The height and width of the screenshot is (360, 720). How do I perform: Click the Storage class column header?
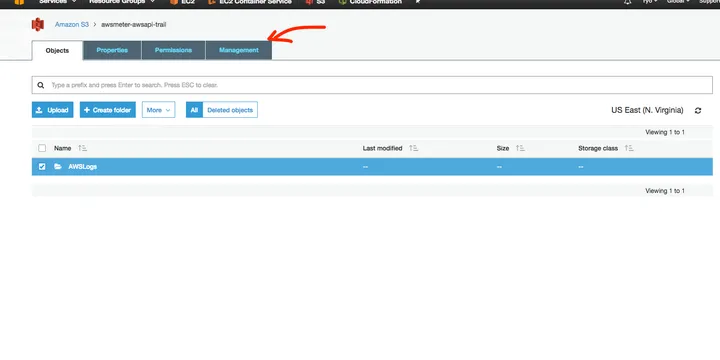pyautogui.click(x=598, y=148)
